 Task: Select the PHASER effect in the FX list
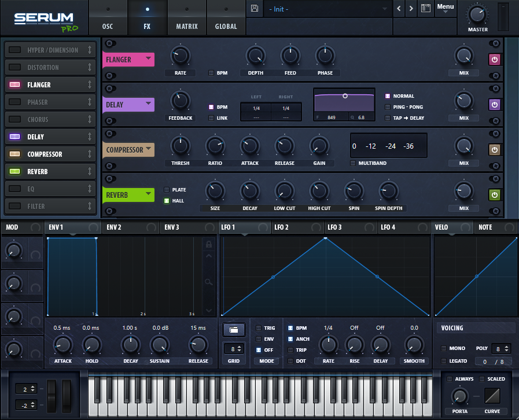[50, 102]
